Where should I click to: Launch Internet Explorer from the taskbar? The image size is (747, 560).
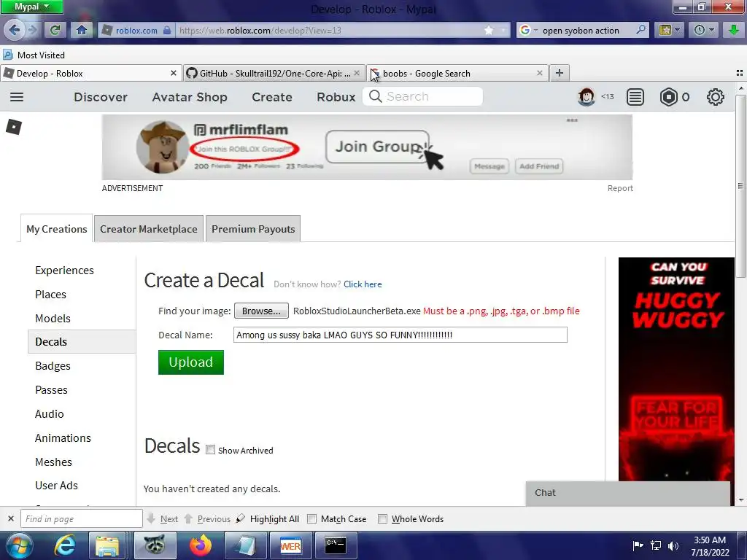coord(65,545)
